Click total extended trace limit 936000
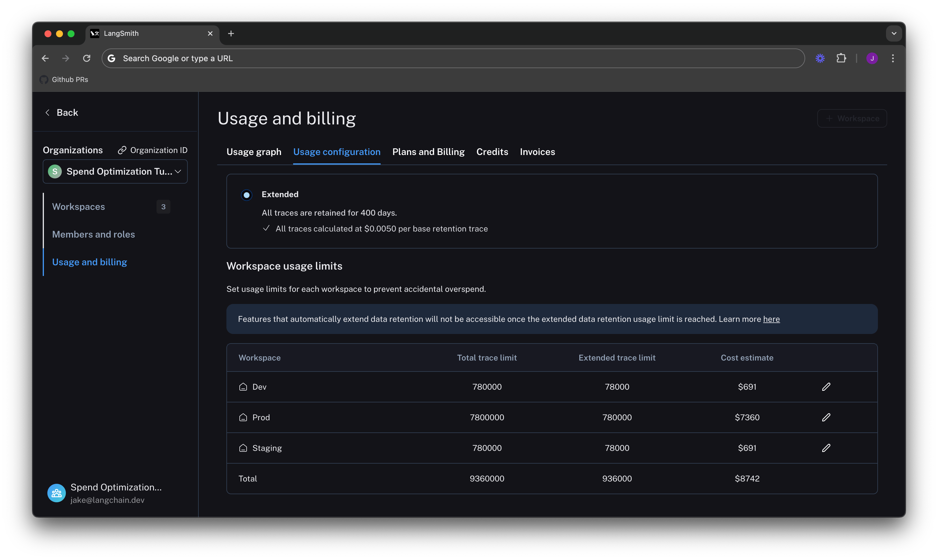938x560 pixels. click(617, 479)
